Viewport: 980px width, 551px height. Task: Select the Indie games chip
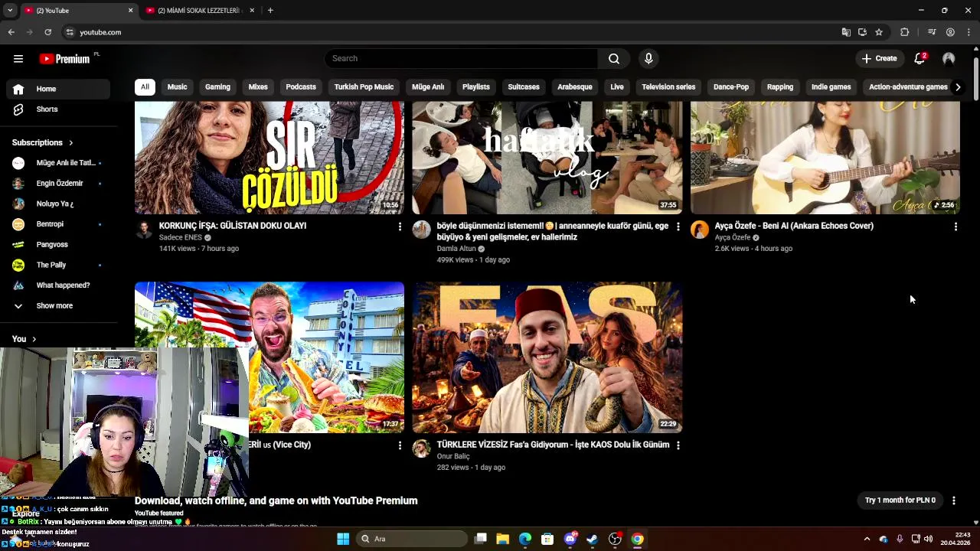click(x=831, y=87)
